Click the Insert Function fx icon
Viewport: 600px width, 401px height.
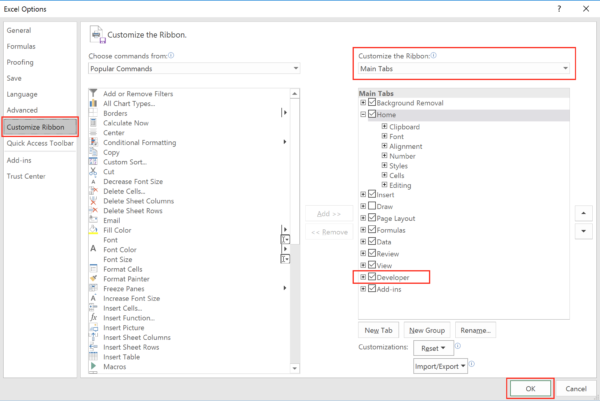93,318
